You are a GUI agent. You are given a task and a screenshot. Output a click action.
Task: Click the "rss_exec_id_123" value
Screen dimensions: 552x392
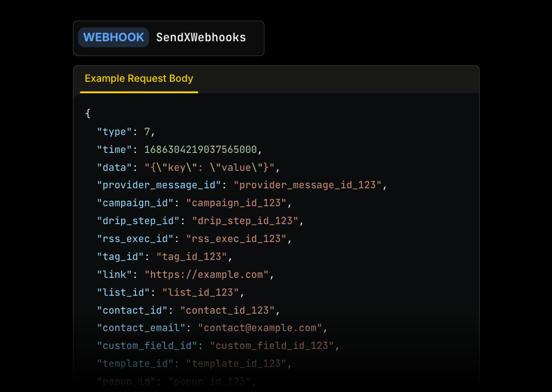click(236, 239)
